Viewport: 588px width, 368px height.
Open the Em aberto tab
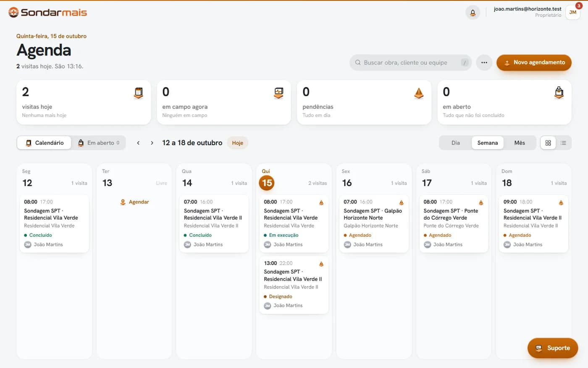[99, 143]
